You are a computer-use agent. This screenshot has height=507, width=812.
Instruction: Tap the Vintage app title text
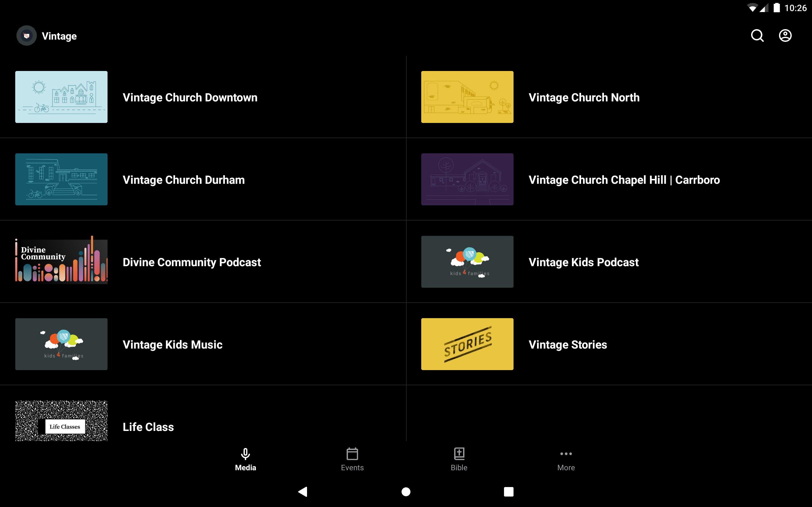tap(59, 36)
